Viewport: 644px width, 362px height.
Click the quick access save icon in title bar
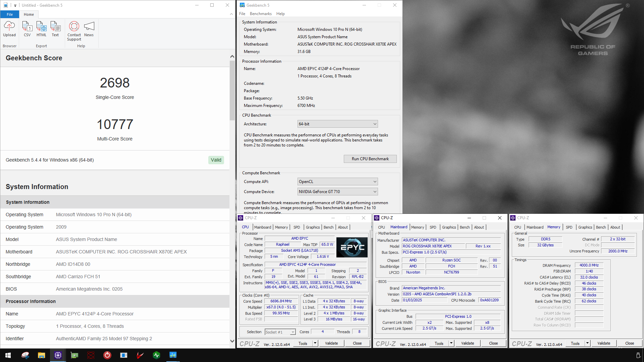pyautogui.click(x=6, y=5)
